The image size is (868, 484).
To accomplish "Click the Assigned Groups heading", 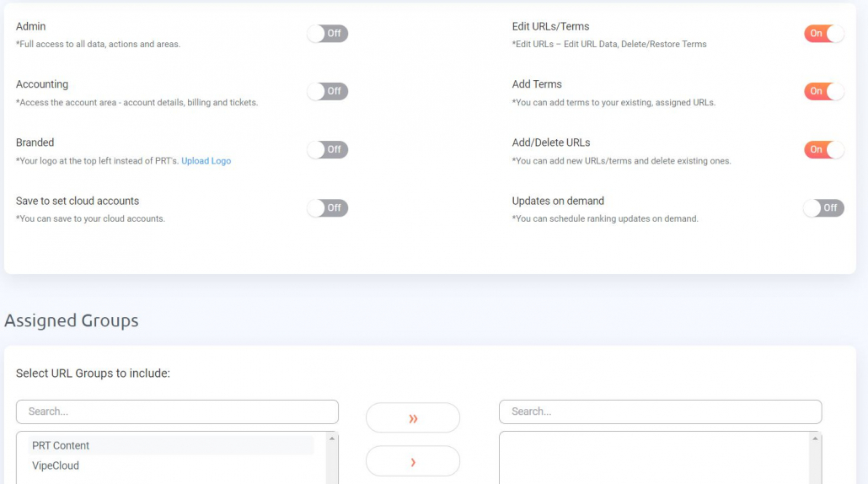I will (72, 320).
